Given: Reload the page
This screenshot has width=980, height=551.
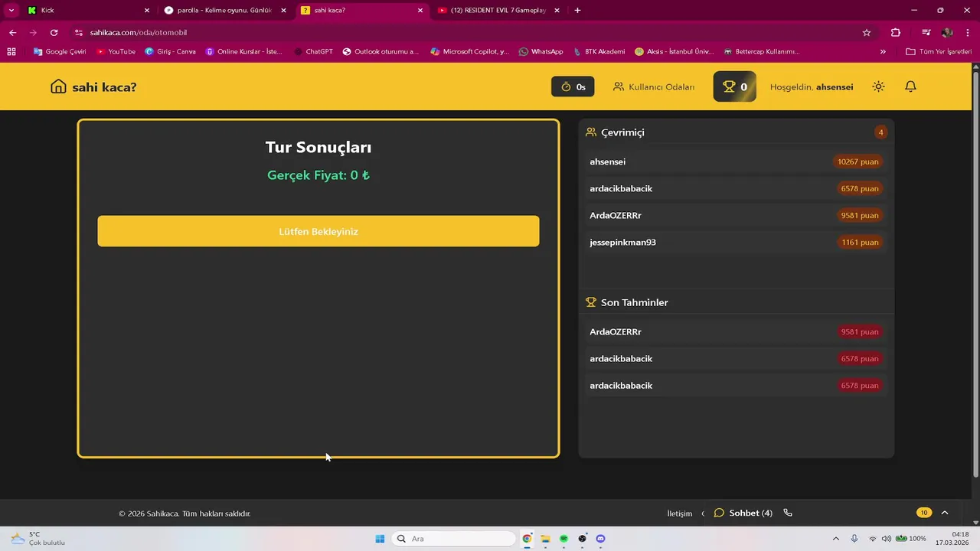Looking at the screenshot, I should pos(54,33).
